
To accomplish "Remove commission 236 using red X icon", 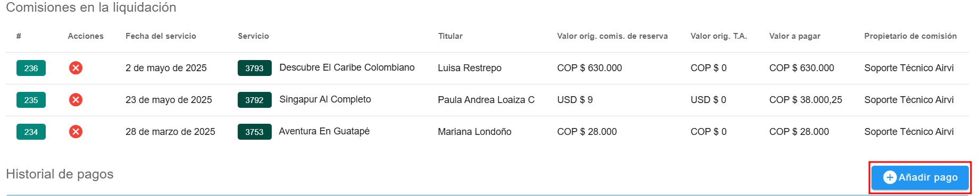I will [76, 68].
